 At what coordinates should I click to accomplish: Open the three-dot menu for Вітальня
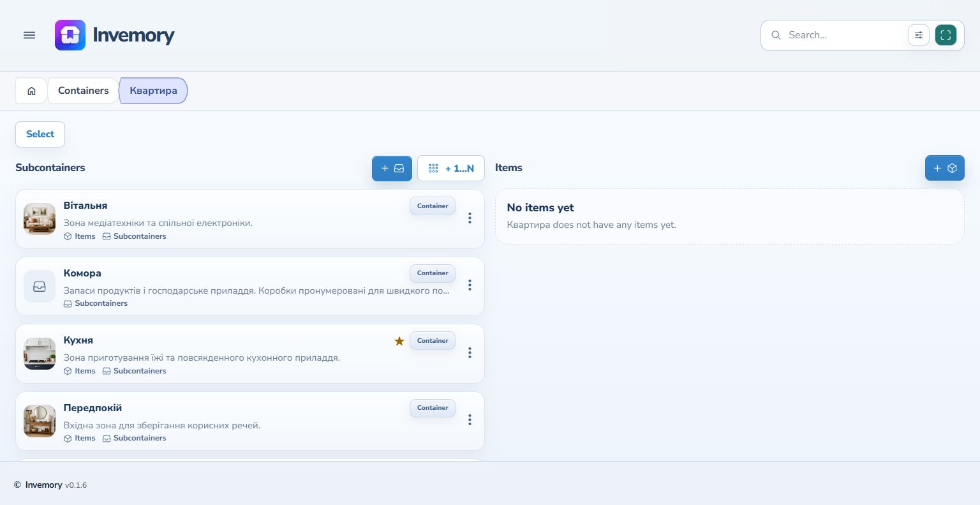tap(470, 218)
